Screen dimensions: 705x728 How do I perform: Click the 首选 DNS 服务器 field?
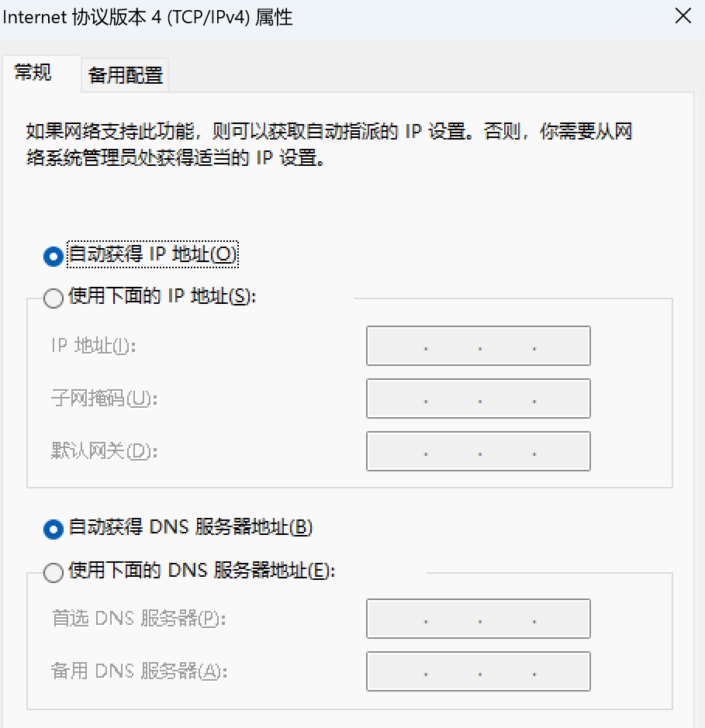479,619
